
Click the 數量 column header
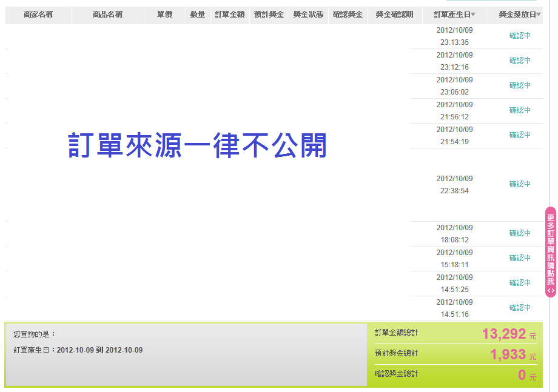coord(198,15)
